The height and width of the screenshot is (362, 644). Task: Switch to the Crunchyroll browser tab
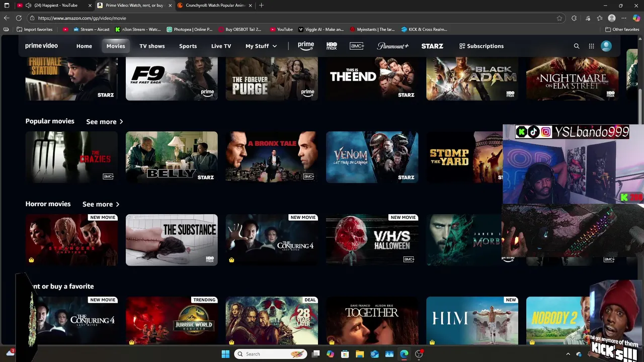click(215, 6)
